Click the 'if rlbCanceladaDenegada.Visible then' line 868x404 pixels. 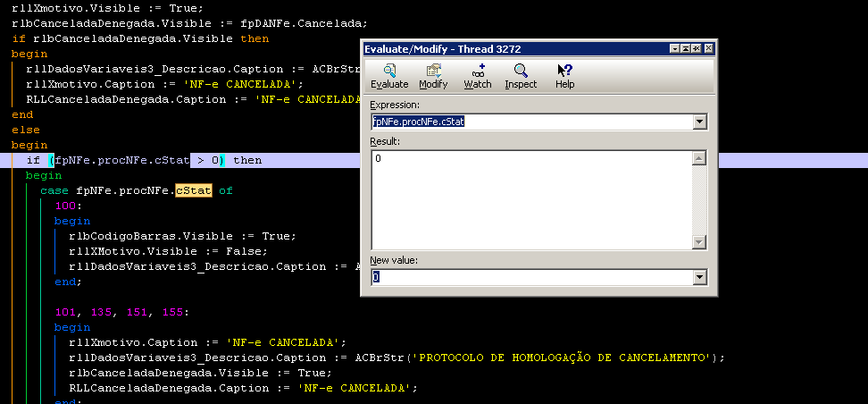pos(140,38)
